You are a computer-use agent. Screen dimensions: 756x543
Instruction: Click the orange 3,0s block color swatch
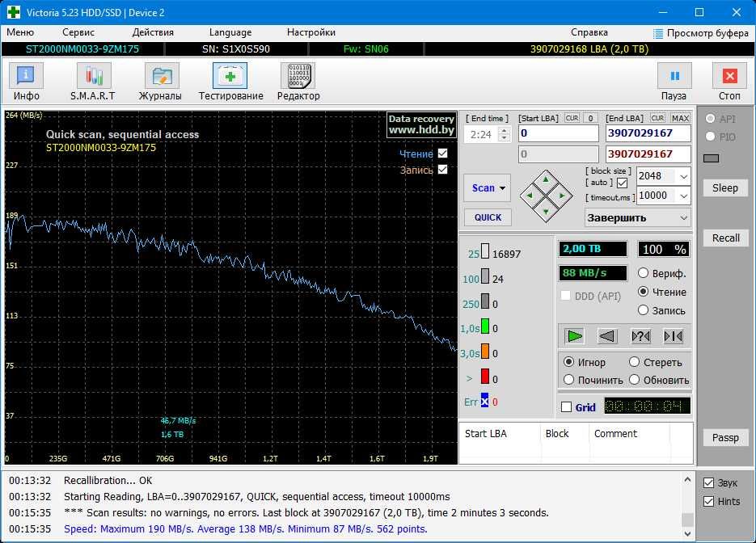pos(485,351)
